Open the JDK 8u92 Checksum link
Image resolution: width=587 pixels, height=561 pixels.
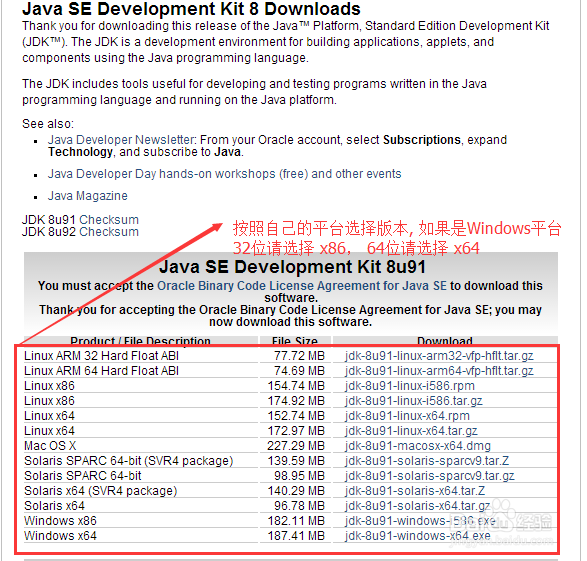click(x=109, y=232)
